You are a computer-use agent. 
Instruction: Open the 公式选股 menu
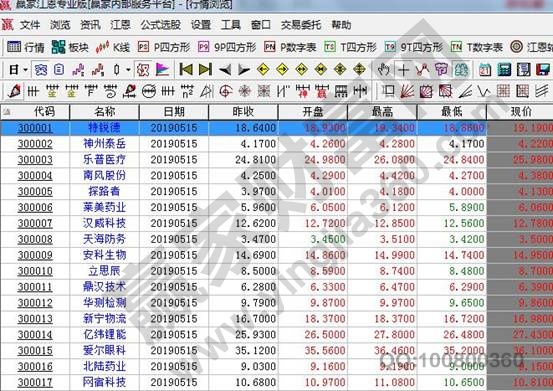[161, 25]
